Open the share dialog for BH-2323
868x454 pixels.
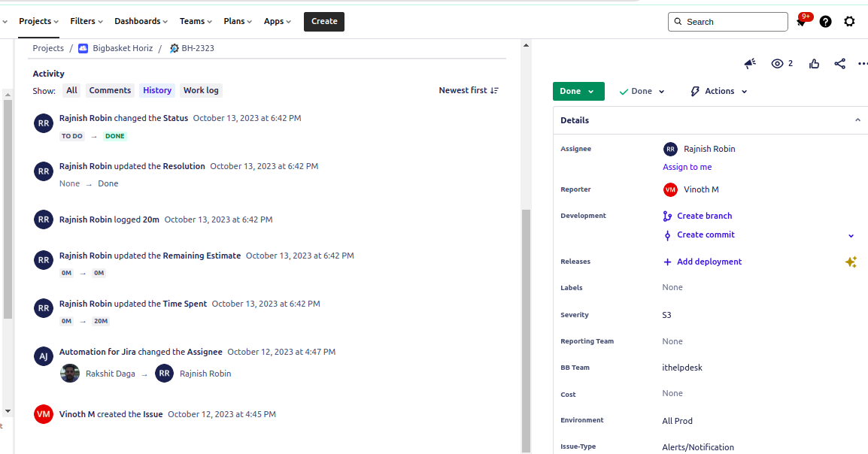pyautogui.click(x=839, y=63)
